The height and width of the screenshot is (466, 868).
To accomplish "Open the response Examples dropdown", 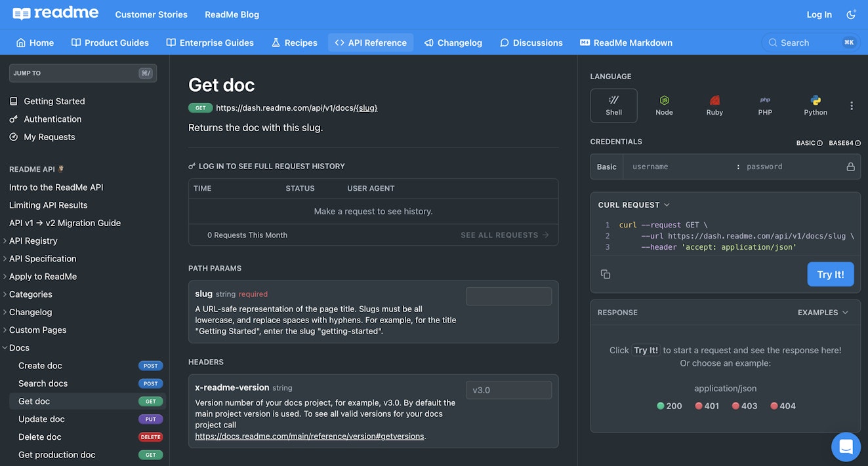I will 823,313.
